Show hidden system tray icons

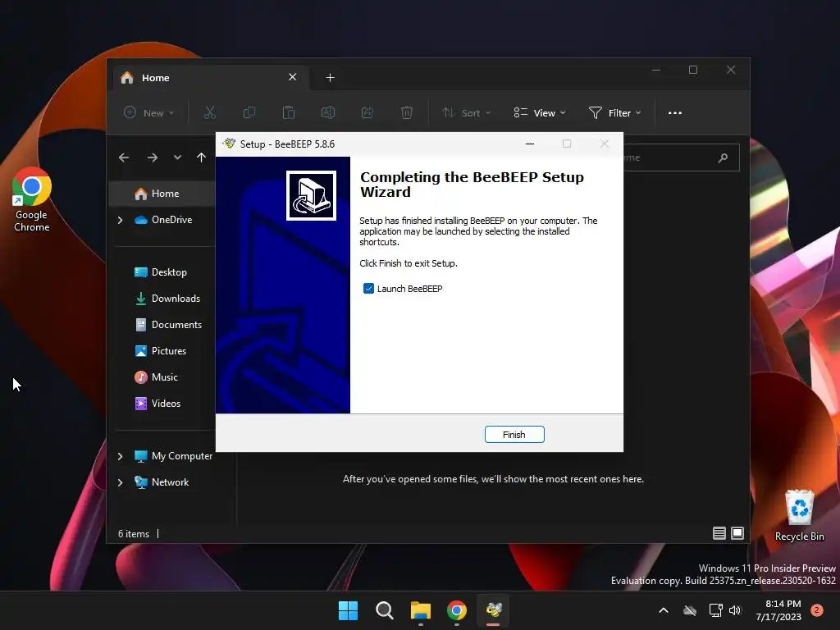tap(663, 610)
